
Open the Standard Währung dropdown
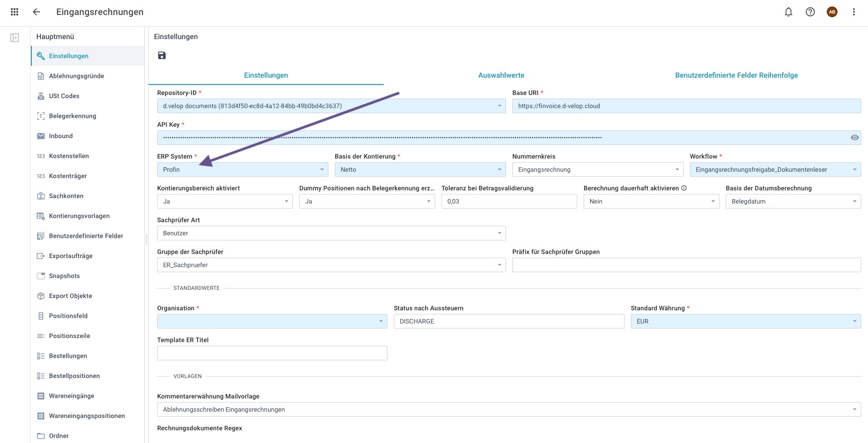854,321
